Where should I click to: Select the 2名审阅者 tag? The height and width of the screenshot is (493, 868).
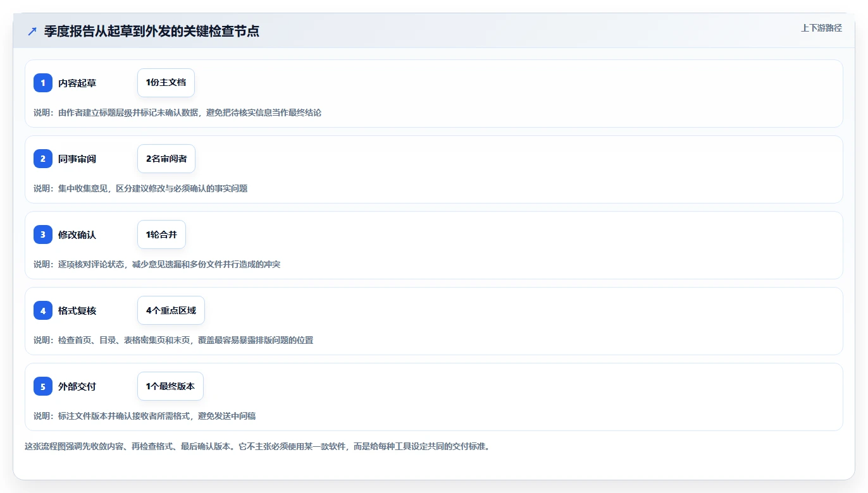(166, 159)
